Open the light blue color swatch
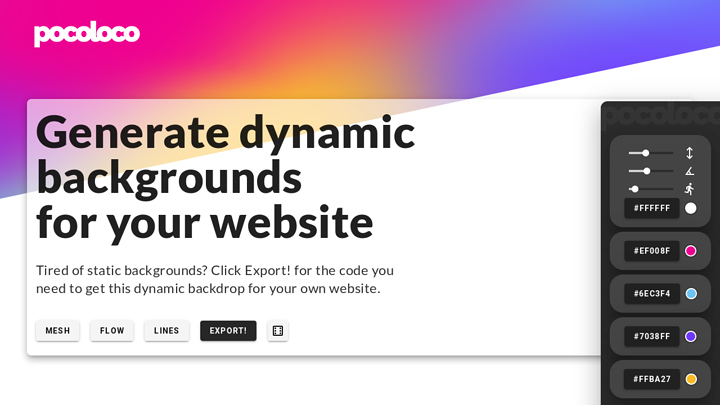Image resolution: width=720 pixels, height=405 pixels. [690, 293]
